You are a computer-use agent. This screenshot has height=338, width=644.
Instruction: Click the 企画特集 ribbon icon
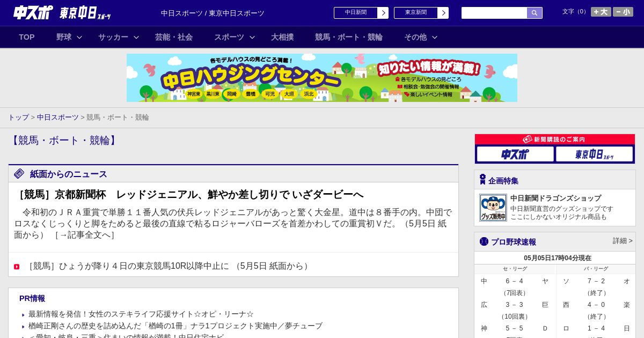click(482, 180)
